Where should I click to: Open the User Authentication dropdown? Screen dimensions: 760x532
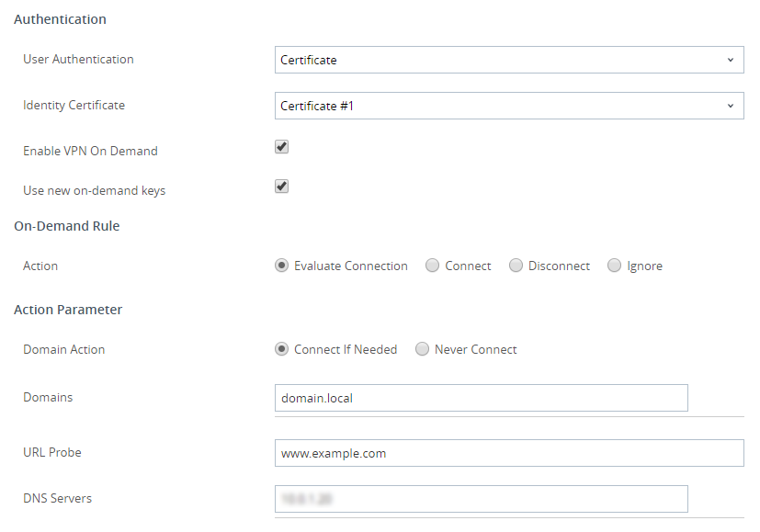click(x=508, y=60)
